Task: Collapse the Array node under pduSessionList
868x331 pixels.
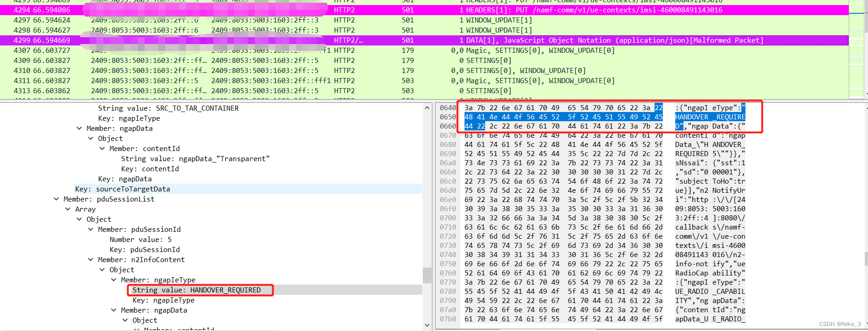Action: coord(68,209)
